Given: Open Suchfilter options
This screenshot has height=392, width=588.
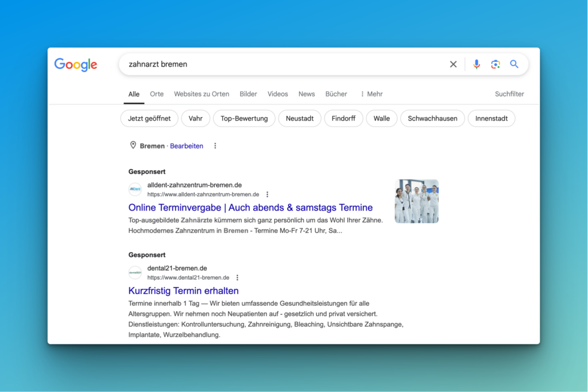Looking at the screenshot, I should tap(509, 94).
